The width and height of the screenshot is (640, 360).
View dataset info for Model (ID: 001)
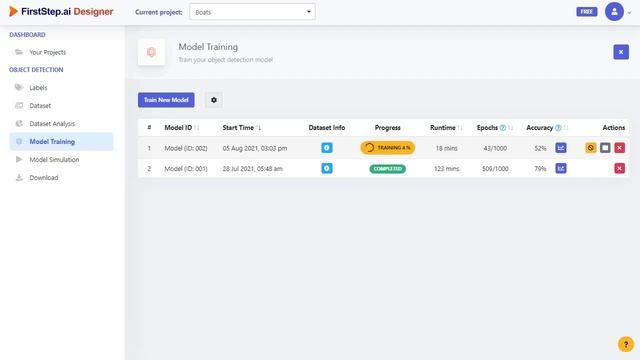point(327,168)
